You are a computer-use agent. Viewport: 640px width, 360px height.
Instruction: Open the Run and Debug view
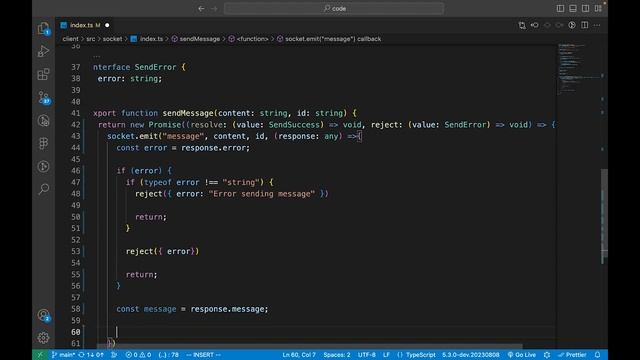point(43,51)
